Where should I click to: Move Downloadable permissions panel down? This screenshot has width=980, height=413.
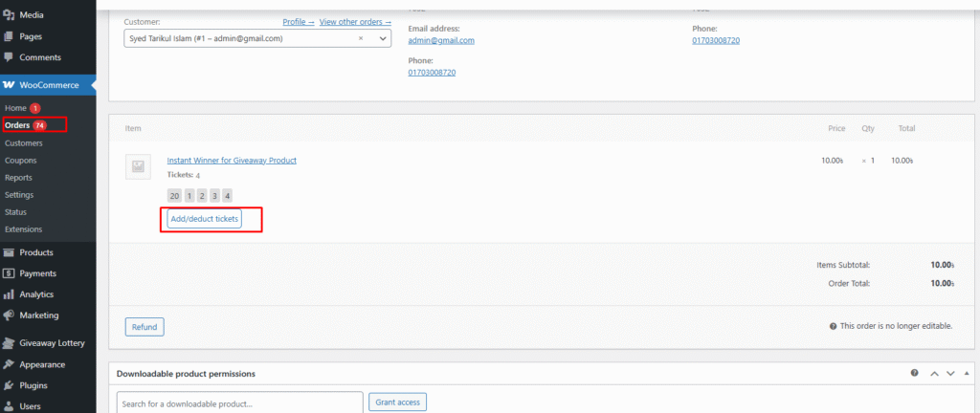950,374
